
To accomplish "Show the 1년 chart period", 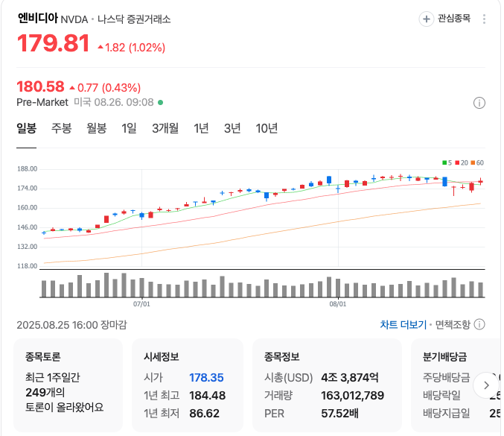I will (201, 128).
